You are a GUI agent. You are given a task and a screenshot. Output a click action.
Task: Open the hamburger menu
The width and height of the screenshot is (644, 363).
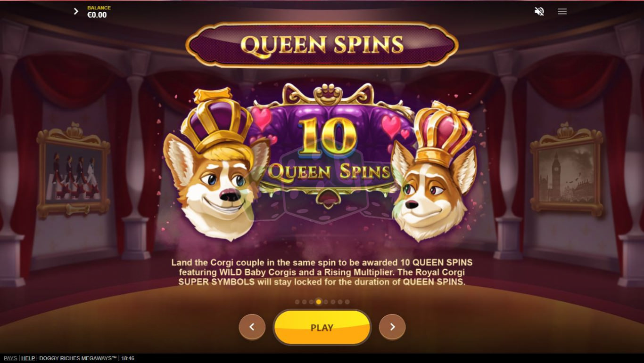pos(562,11)
